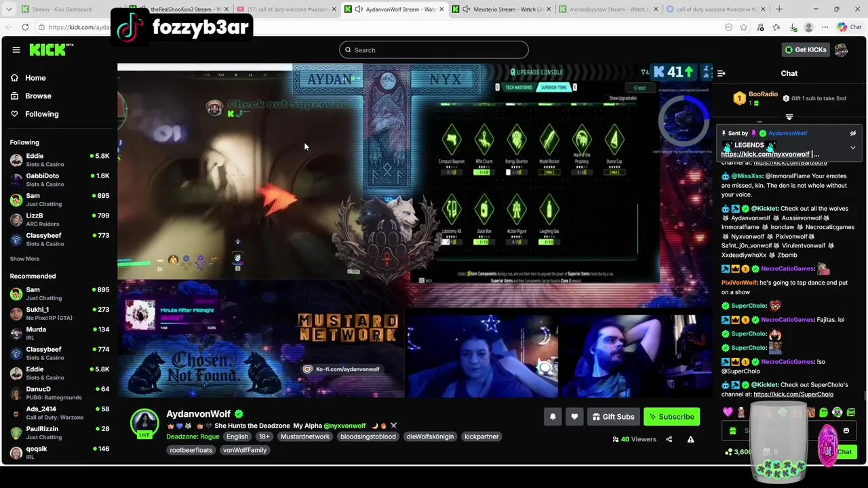The image size is (868, 488).
Task: Reload the page with the refresh button
Action: pyautogui.click(x=25, y=27)
